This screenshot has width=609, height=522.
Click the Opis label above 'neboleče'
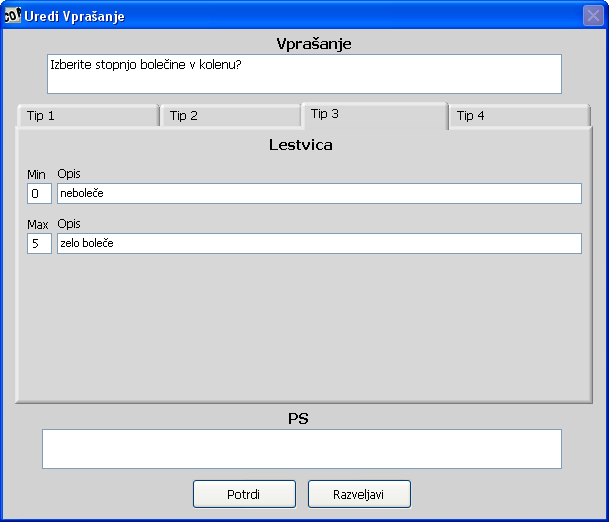click(x=69, y=174)
